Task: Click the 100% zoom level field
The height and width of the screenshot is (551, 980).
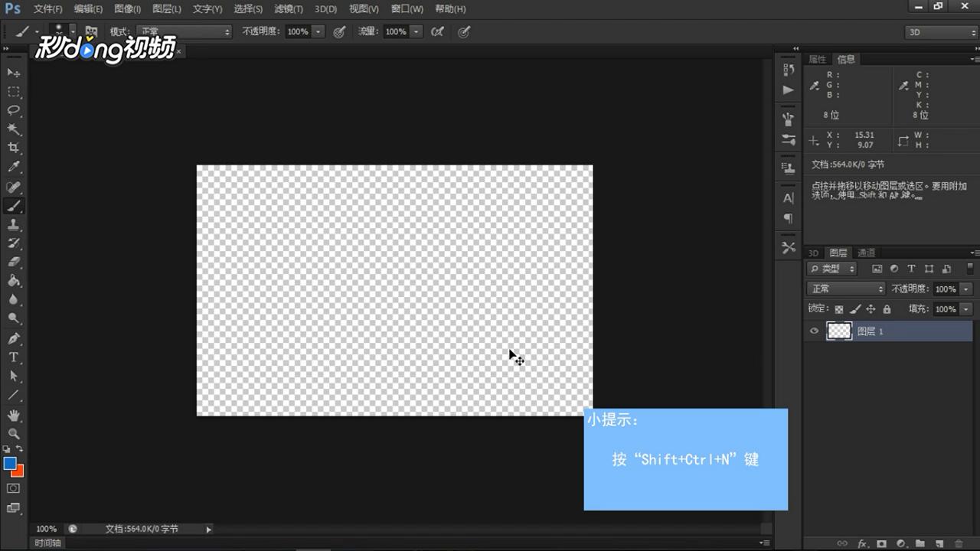Action: pos(46,529)
